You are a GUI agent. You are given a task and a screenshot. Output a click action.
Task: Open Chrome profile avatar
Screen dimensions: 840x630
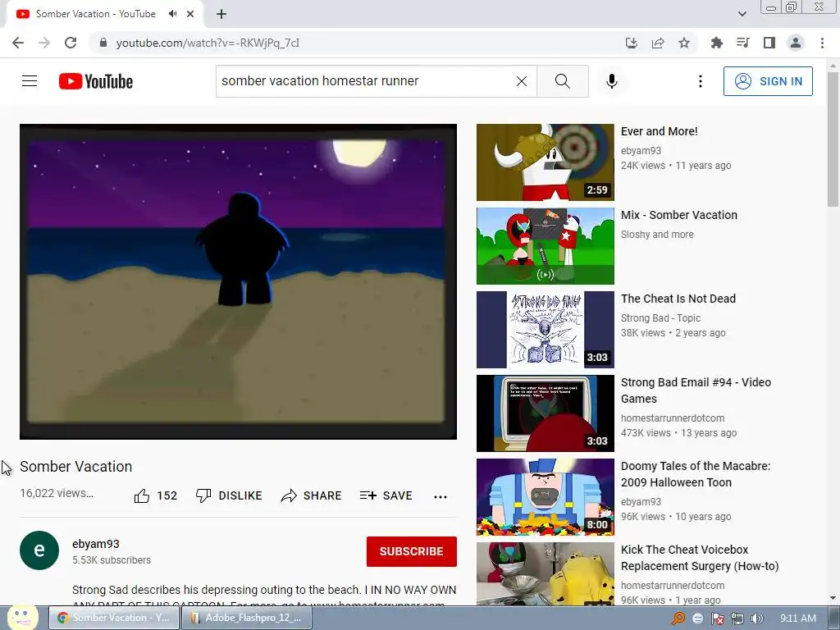(x=796, y=43)
